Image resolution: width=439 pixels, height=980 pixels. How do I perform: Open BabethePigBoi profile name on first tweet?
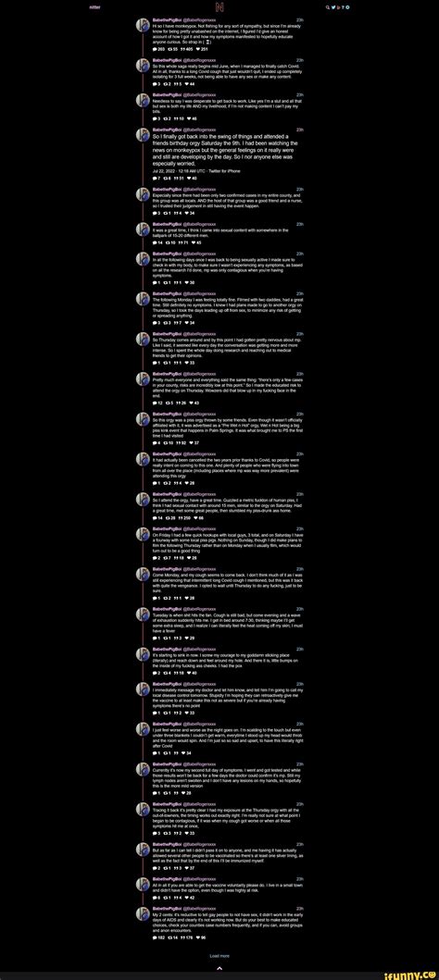[x=166, y=19]
